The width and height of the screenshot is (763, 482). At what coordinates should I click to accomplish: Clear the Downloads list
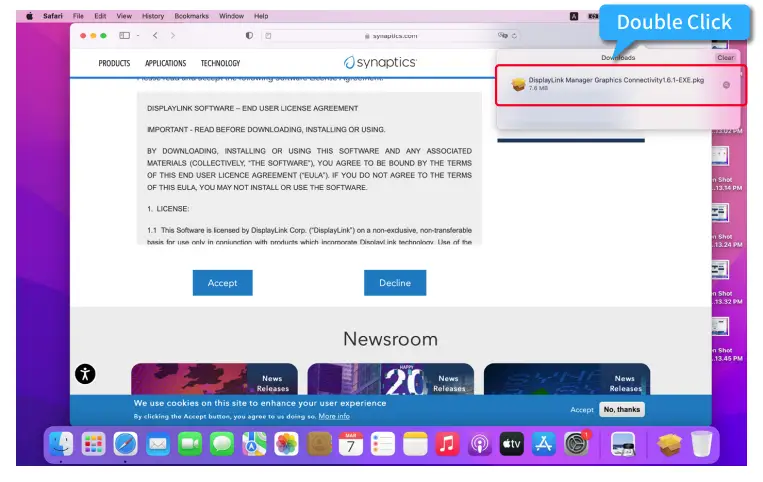725,57
